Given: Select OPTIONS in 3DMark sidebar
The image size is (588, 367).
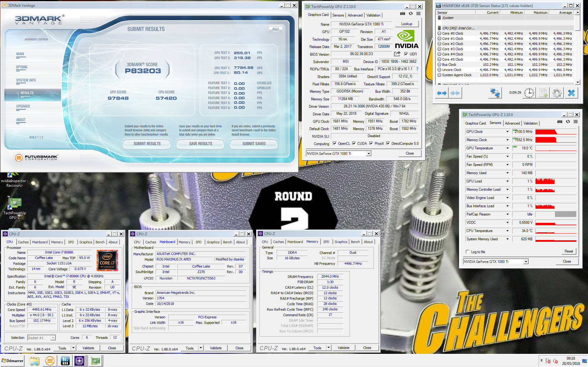Looking at the screenshot, I should click(22, 67).
